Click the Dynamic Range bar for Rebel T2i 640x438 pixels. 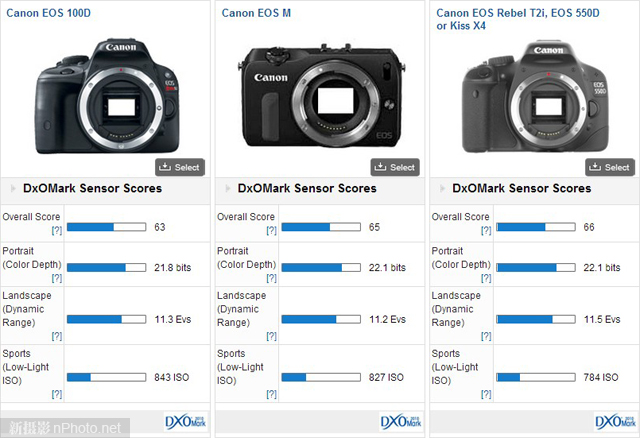(x=536, y=319)
